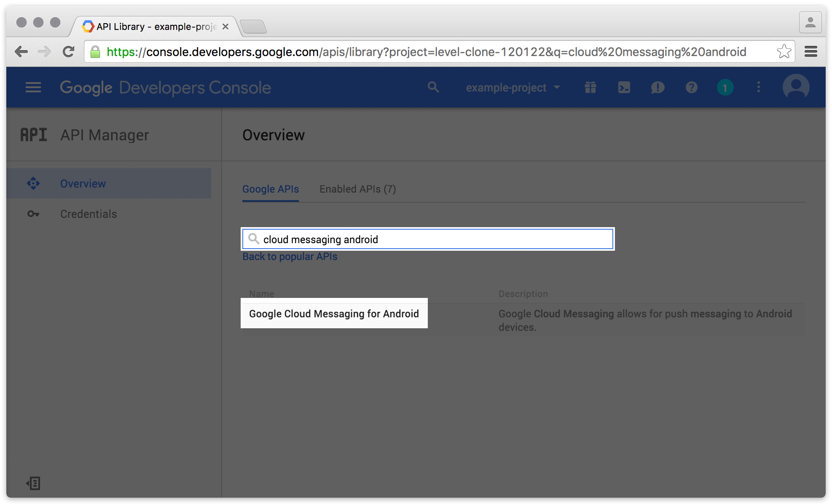Click the header search magnifier icon
This screenshot has width=832, height=504.
point(433,87)
